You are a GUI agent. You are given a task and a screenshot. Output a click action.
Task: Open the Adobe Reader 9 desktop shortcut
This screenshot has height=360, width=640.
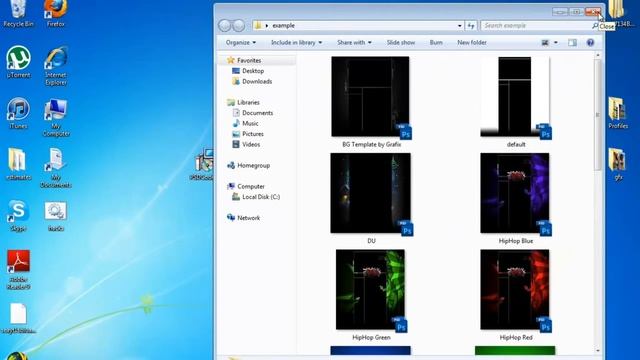point(18,269)
